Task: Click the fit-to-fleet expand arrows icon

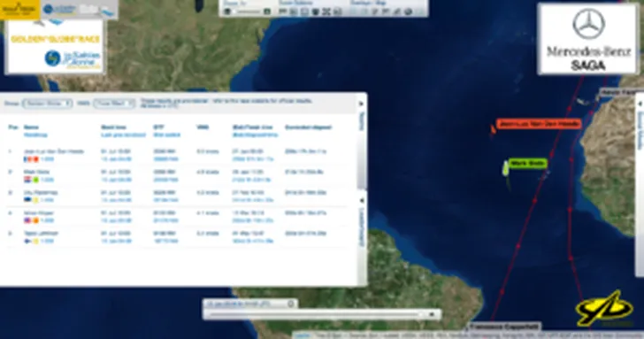Action: pos(326,12)
